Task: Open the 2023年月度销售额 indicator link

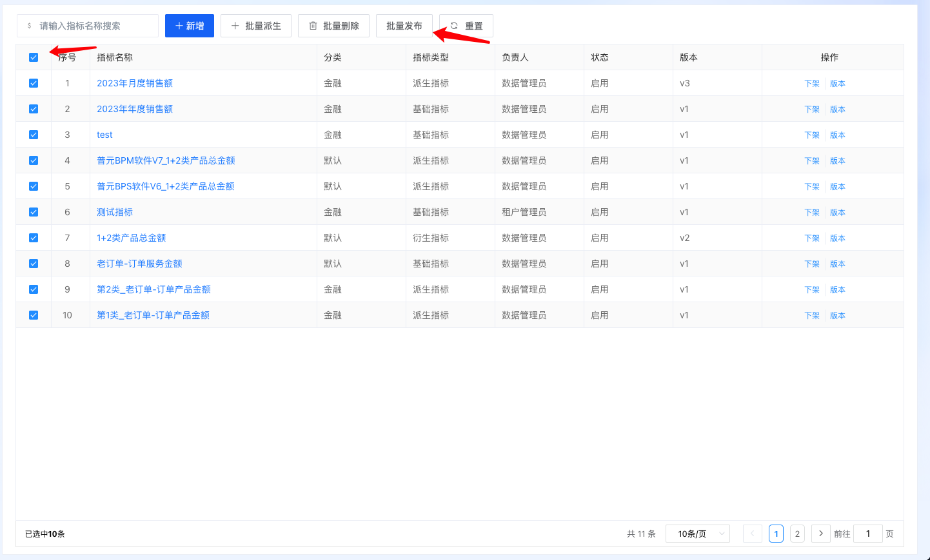Action: point(135,83)
